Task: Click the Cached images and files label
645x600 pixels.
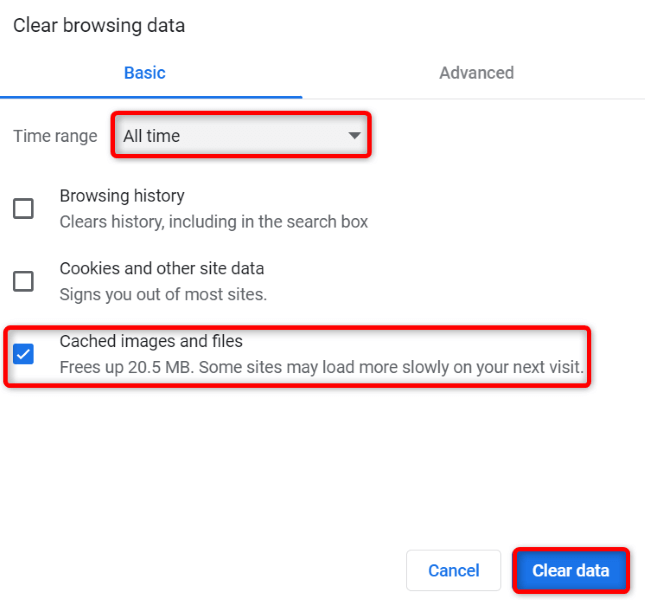Action: click(x=151, y=342)
